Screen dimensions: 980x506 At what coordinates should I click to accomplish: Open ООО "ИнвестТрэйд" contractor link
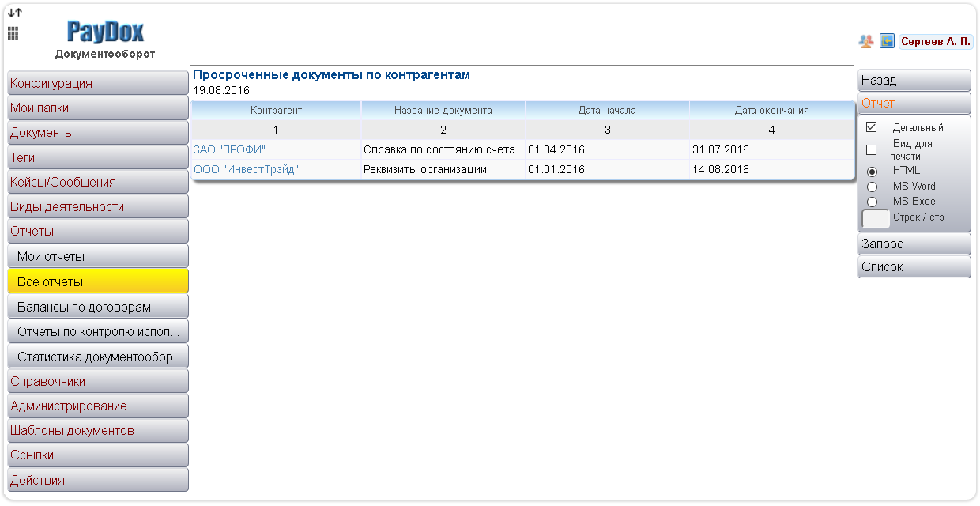click(246, 169)
